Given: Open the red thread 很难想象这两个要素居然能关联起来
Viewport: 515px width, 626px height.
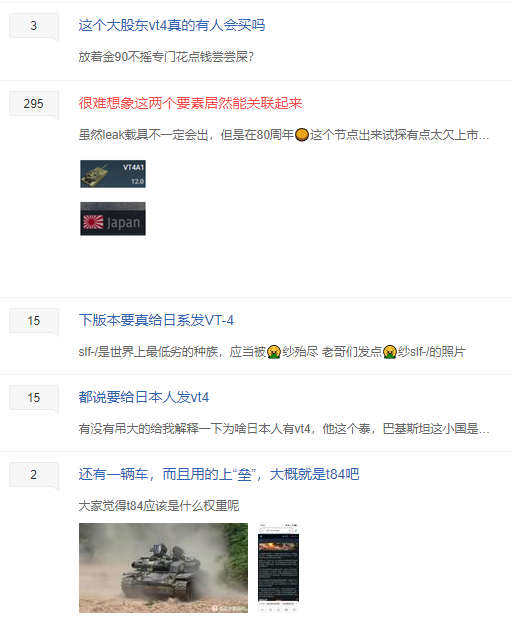Looking at the screenshot, I should (x=190, y=103).
